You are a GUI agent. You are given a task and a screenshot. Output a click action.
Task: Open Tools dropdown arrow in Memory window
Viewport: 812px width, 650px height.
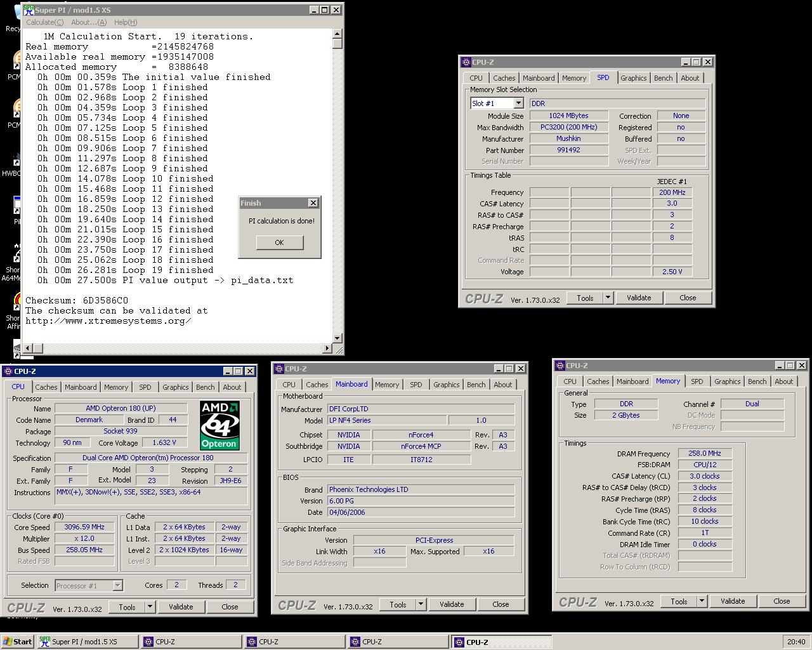[x=702, y=601]
